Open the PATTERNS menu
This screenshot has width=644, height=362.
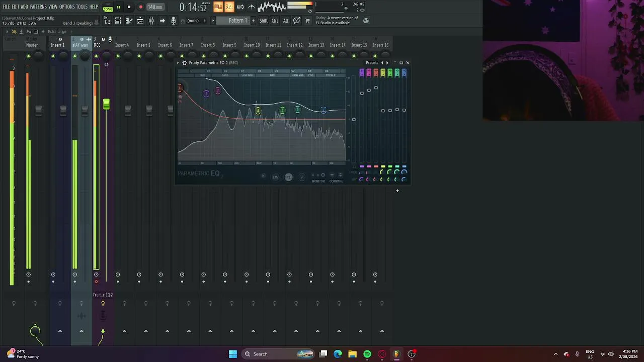tap(38, 7)
